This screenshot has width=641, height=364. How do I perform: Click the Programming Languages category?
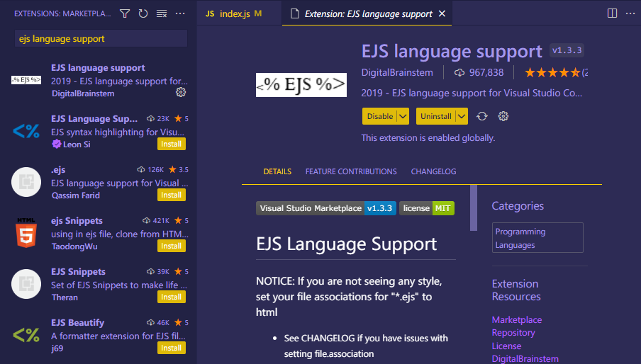tap(537, 238)
